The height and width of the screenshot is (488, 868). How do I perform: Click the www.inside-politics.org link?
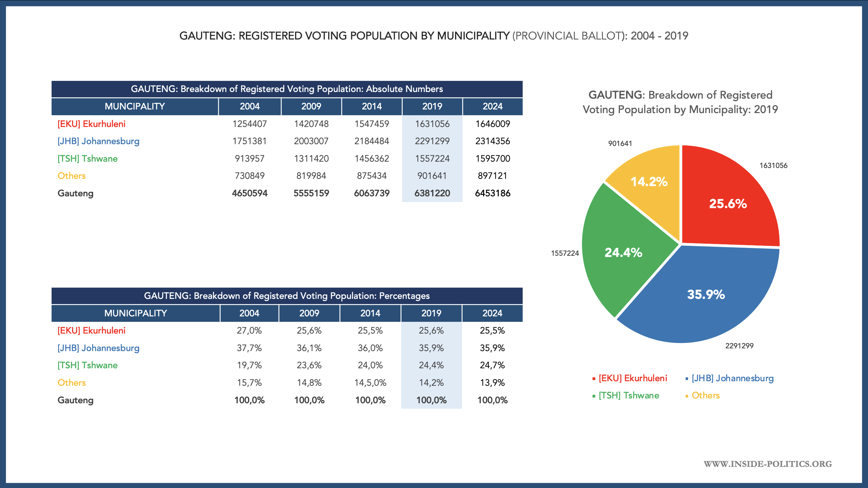[x=768, y=464]
